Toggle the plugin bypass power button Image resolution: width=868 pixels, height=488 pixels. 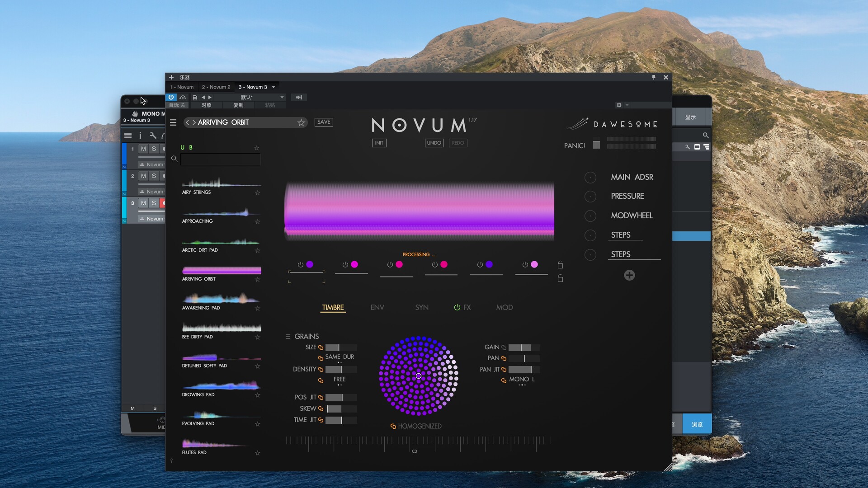171,97
